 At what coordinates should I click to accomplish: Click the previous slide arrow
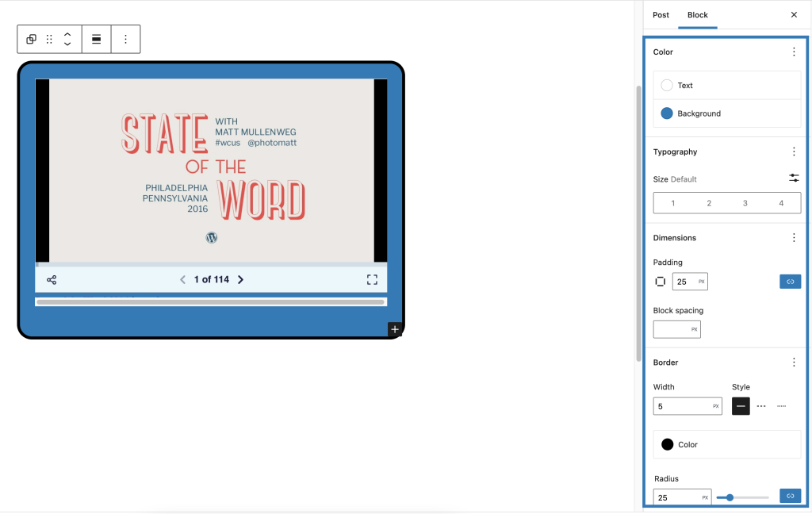[x=182, y=279]
